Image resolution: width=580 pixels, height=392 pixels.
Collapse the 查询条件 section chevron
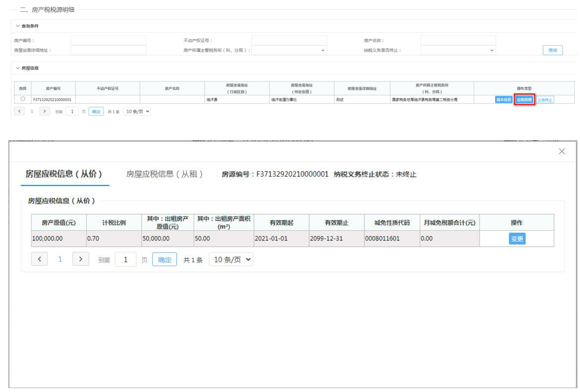(x=18, y=26)
